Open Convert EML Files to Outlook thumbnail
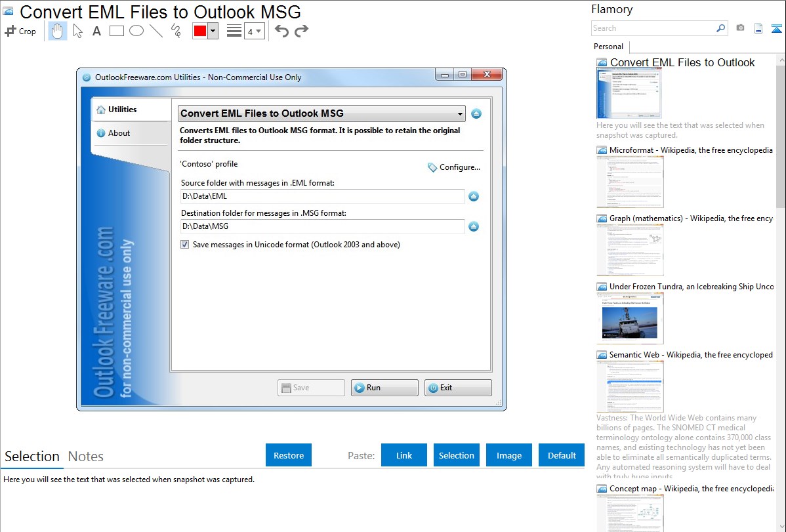This screenshot has height=532, width=786. pyautogui.click(x=629, y=93)
